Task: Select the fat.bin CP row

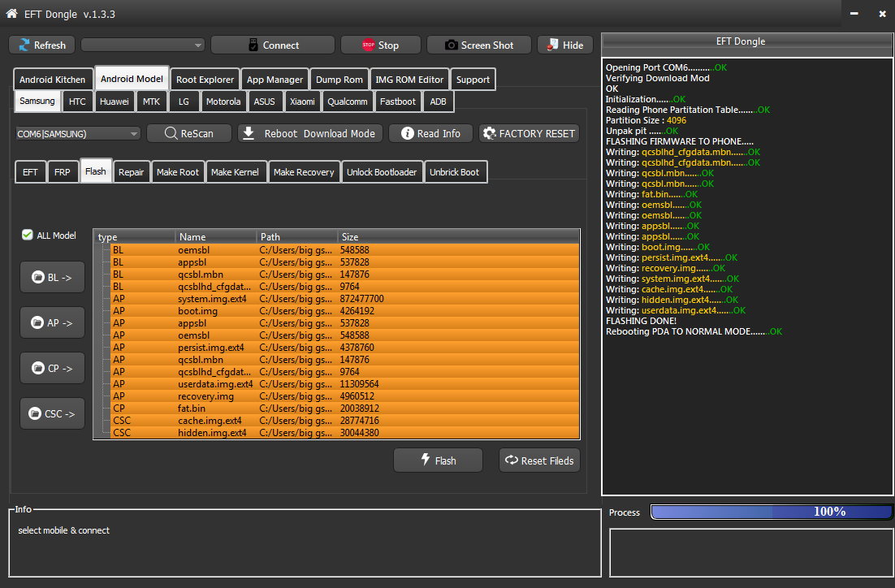Action: tap(344, 409)
